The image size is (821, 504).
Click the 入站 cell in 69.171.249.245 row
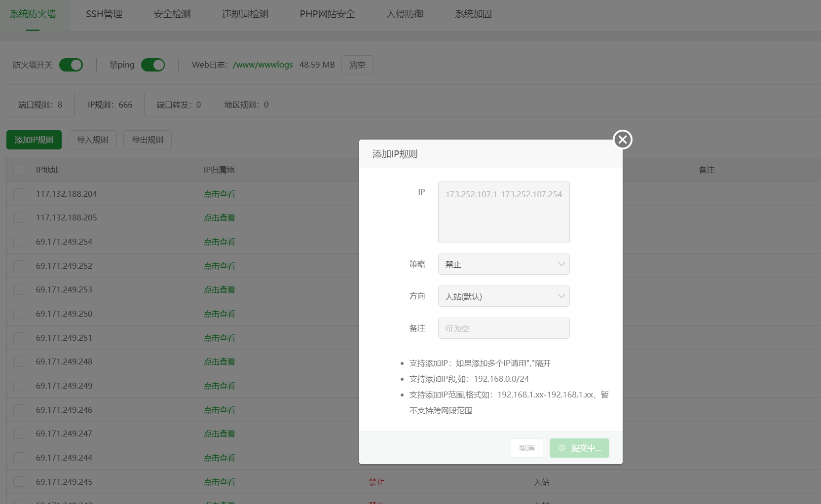coord(542,482)
